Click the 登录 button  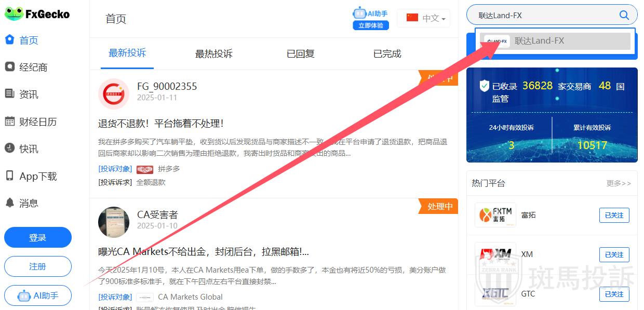(37, 237)
